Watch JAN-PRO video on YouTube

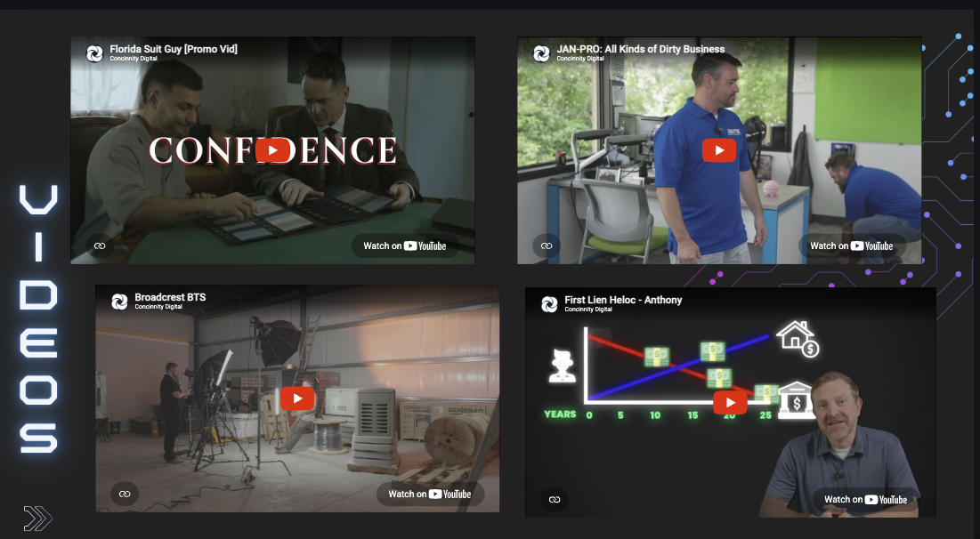point(851,246)
